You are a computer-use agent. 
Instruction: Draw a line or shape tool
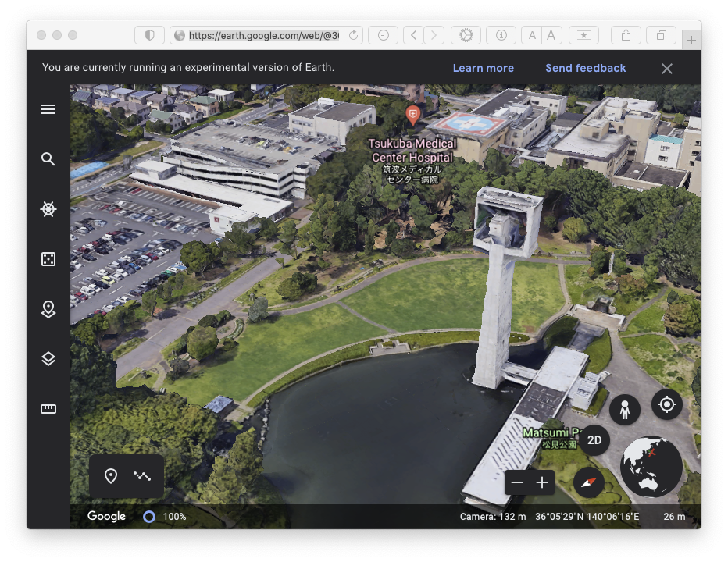(x=142, y=476)
